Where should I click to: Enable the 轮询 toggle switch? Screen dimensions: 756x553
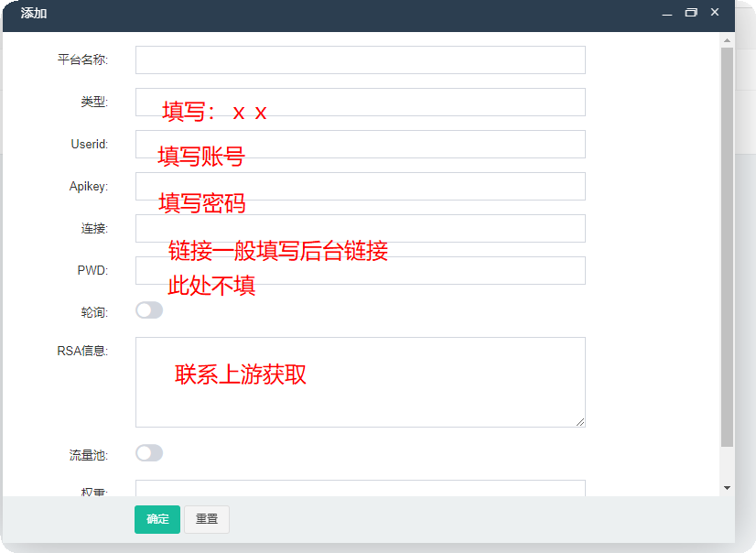149,310
